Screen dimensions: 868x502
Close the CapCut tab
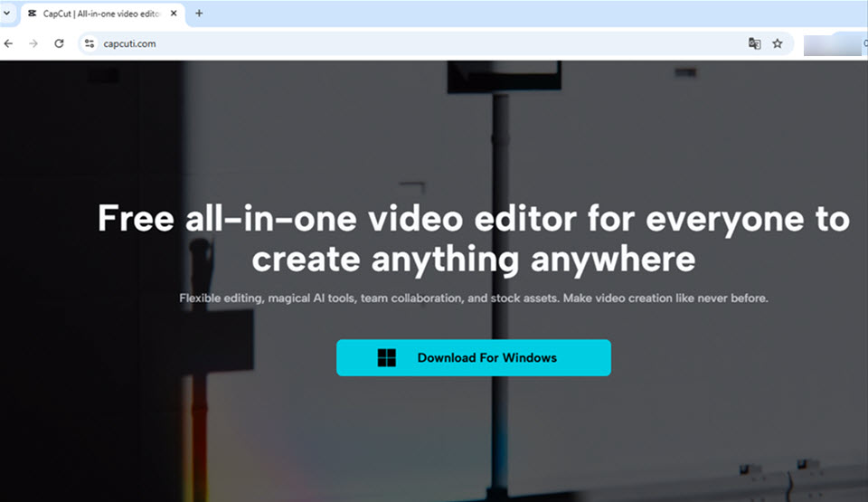click(x=174, y=14)
